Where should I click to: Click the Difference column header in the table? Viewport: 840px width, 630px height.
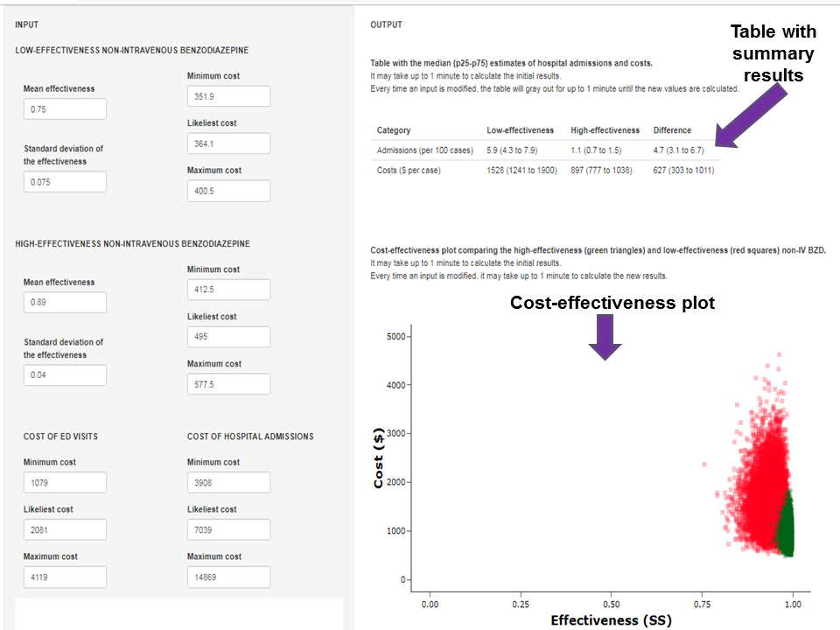(672, 130)
